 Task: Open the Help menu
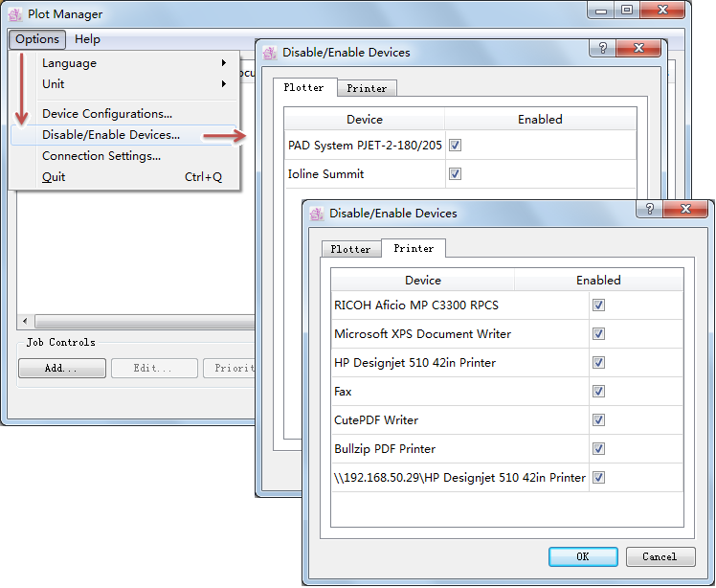pyautogui.click(x=87, y=39)
